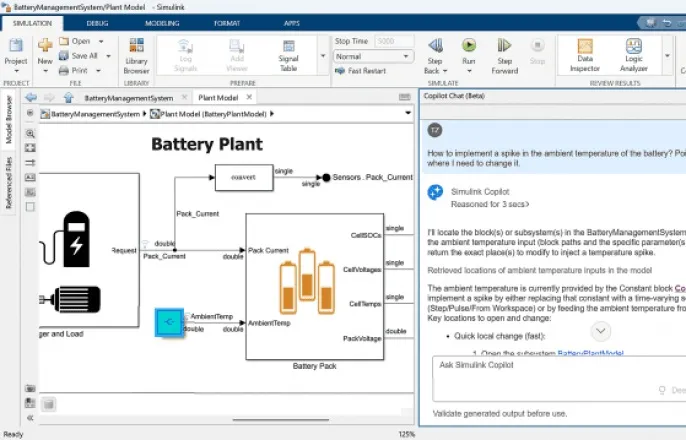Click the Step Back icon

pyautogui.click(x=435, y=45)
